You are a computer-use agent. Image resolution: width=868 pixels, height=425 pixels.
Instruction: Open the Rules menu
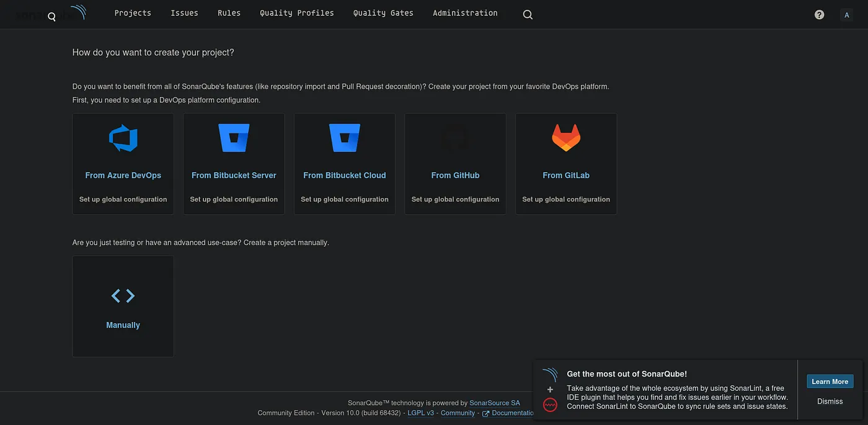point(229,13)
